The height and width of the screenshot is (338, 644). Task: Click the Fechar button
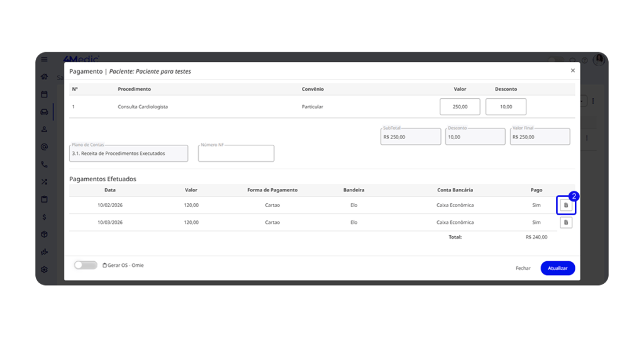[x=523, y=268]
